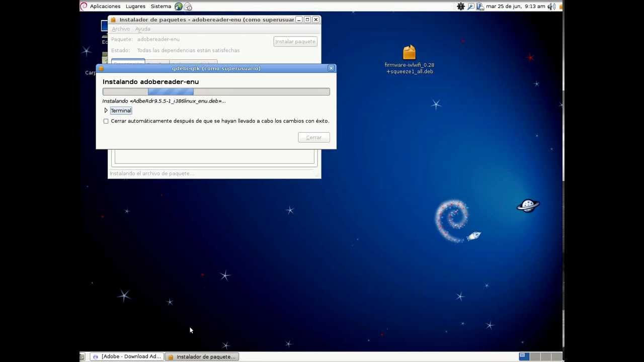Image resolution: width=644 pixels, height=362 pixels.
Task: Launch the web browser globe icon in top panel
Action: click(179, 7)
